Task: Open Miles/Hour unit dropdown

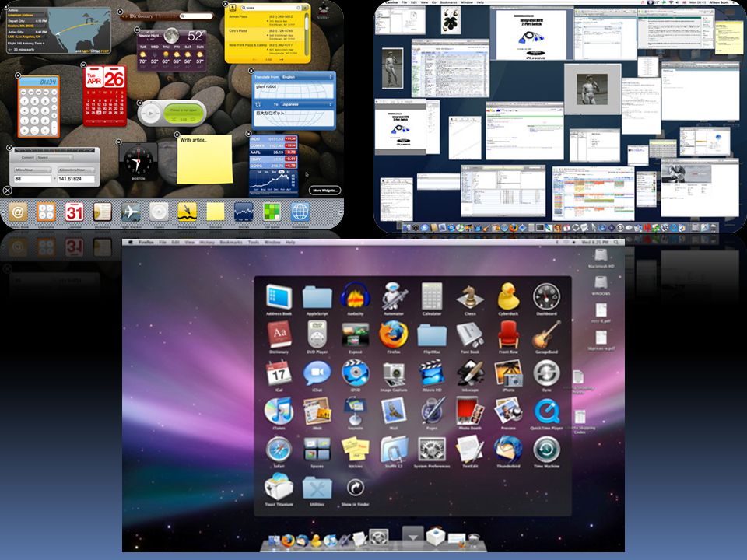Action: tap(33, 170)
